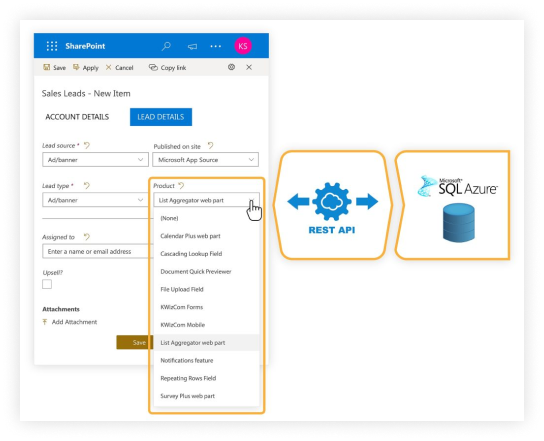
Task: Switch to the ACCOUNT DETAILS tab
Action: (77, 117)
